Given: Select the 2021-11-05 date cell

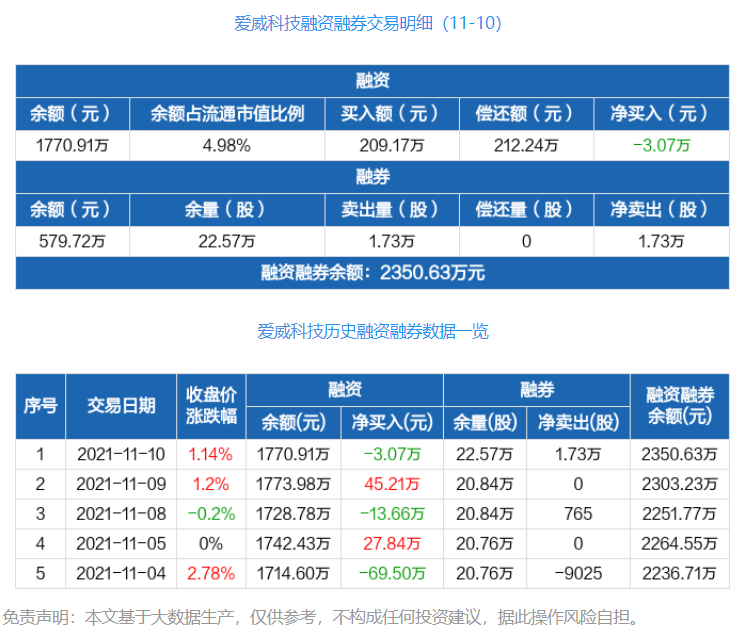Looking at the screenshot, I should point(121,544).
